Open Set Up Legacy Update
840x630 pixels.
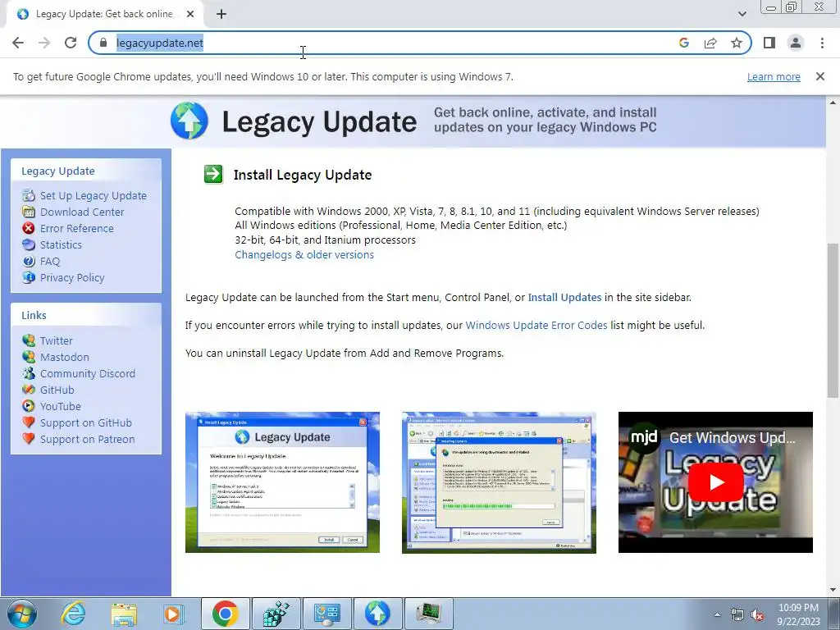point(94,195)
